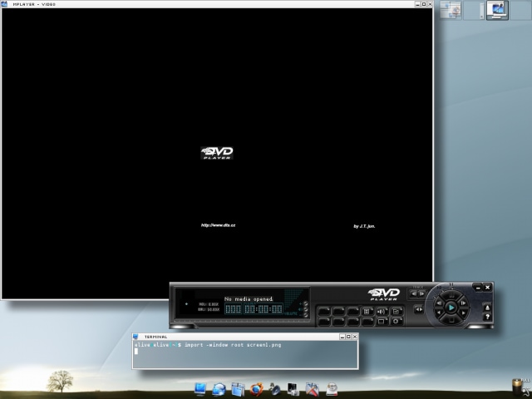Open the load file folder button
Screen dimensions: 532x399
click(x=397, y=311)
